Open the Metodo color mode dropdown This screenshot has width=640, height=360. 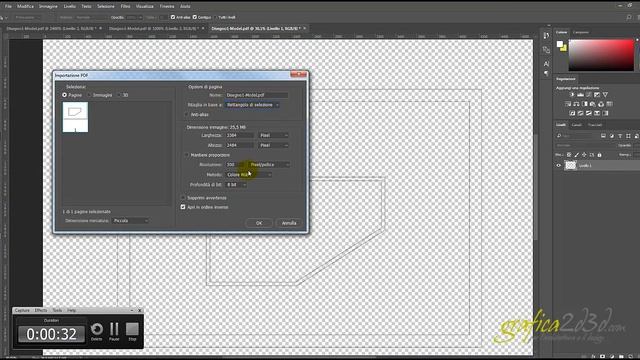tap(249, 174)
